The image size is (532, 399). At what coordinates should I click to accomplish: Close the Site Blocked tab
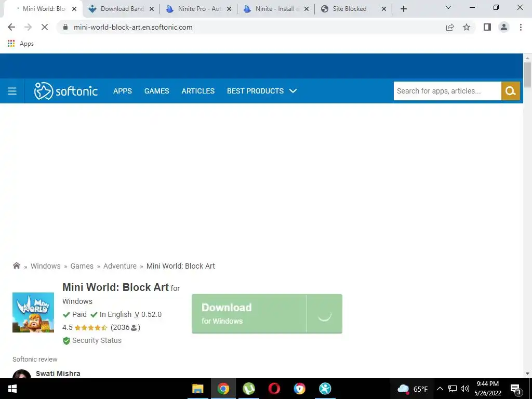pos(384,9)
